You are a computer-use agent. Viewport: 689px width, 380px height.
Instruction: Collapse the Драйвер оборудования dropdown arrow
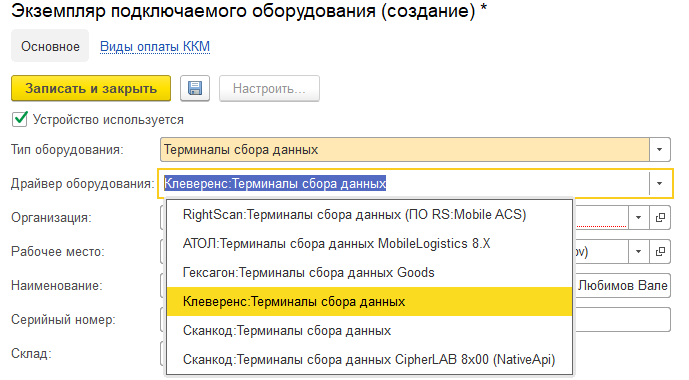[x=660, y=183]
